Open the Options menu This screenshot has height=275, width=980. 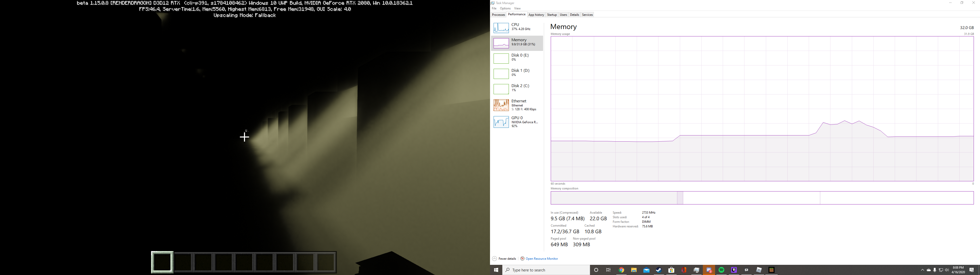[505, 8]
